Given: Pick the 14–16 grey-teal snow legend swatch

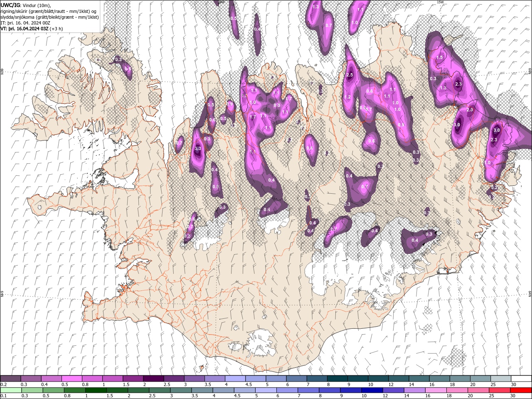Looking at the screenshot, I should pos(419,379).
